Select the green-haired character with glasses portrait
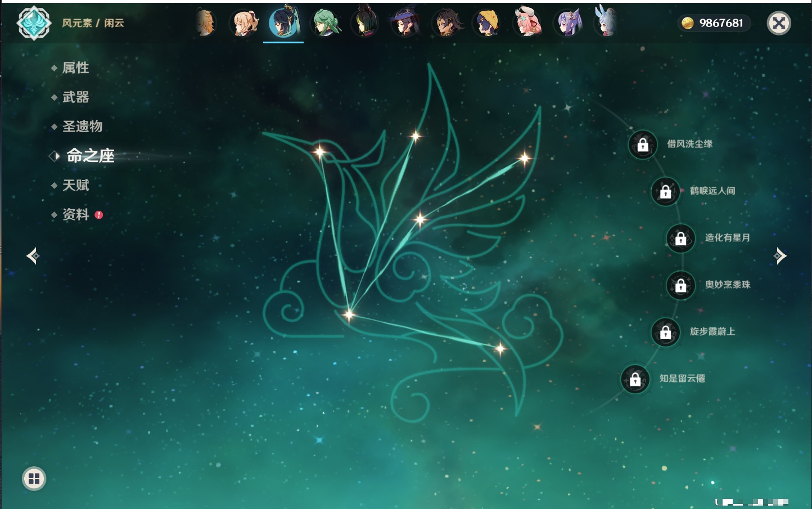 [326, 23]
